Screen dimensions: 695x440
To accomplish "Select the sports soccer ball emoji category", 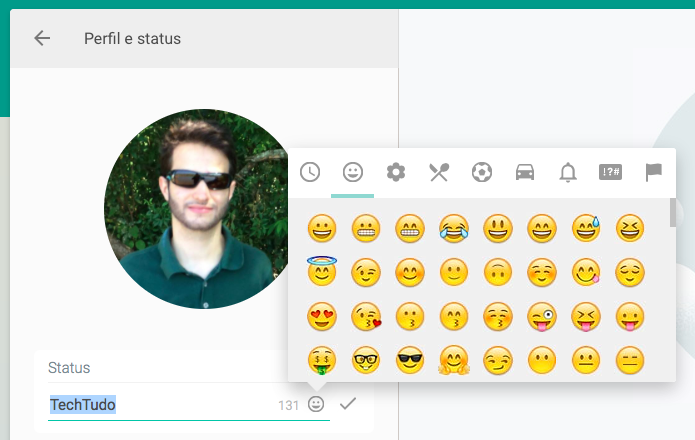I will (482, 172).
